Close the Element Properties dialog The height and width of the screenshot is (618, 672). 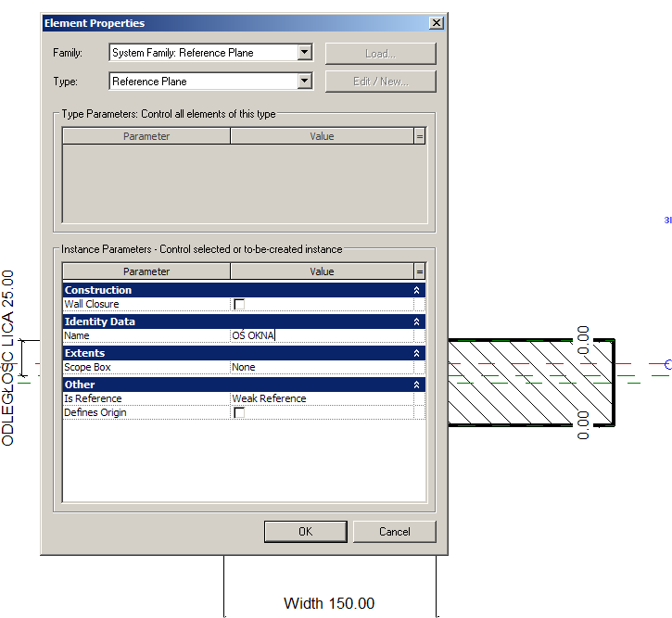[x=436, y=23]
